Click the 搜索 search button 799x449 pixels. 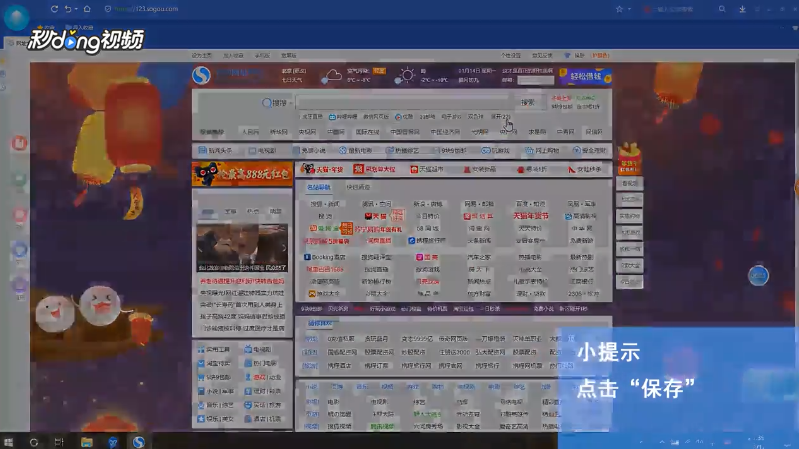[528, 102]
